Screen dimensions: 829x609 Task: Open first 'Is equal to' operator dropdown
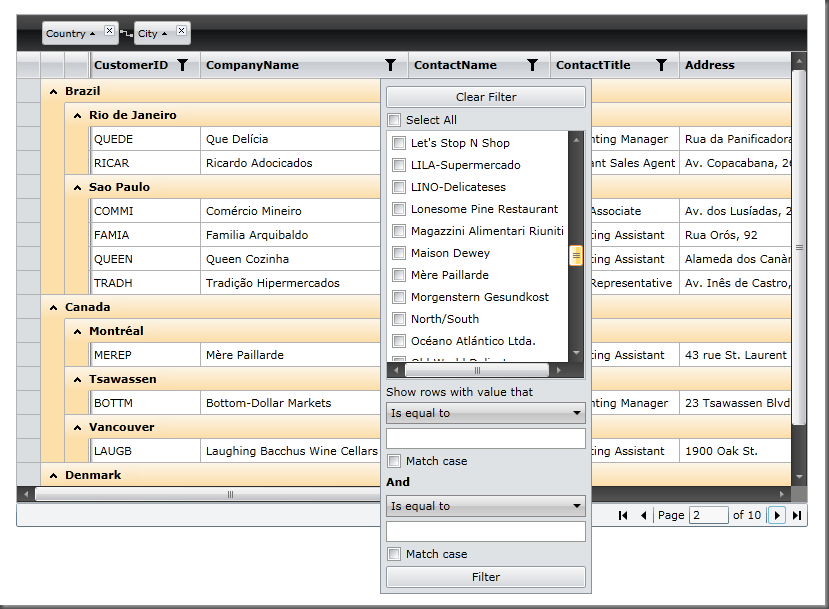(x=486, y=413)
